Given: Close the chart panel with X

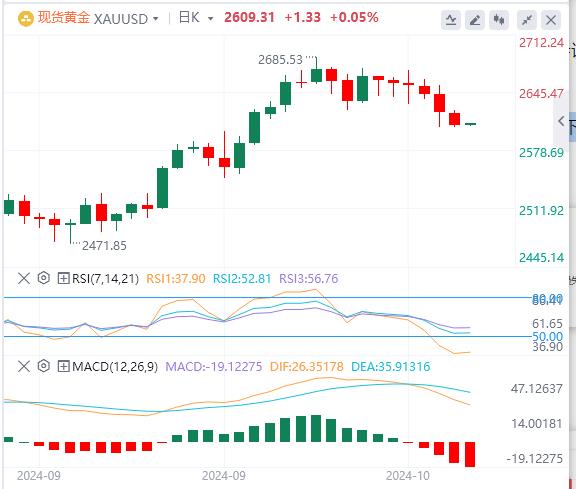Looking at the screenshot, I should click(x=551, y=20).
